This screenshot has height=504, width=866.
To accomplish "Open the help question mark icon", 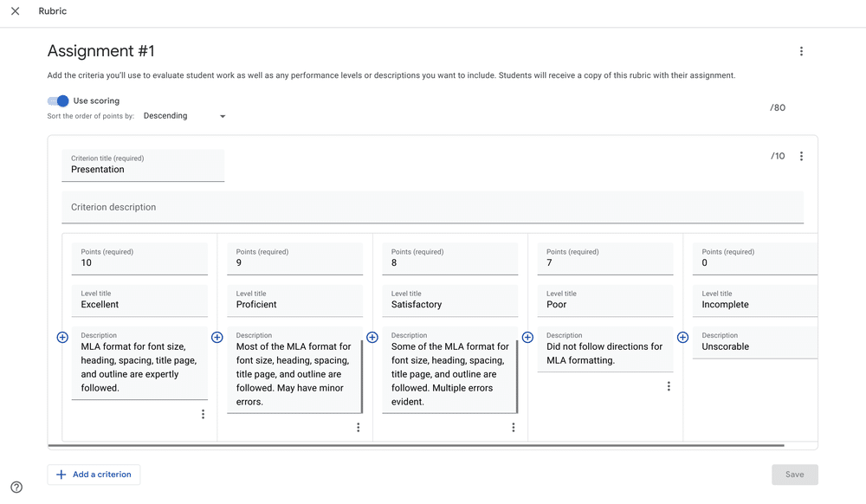I will (16, 487).
